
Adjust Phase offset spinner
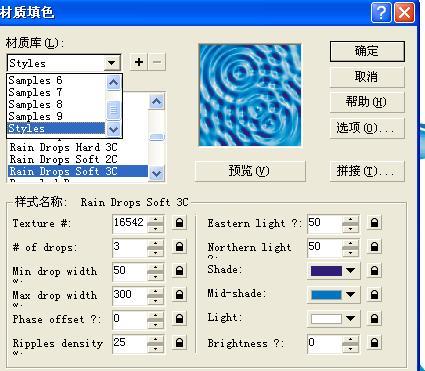pyautogui.click(x=155, y=320)
